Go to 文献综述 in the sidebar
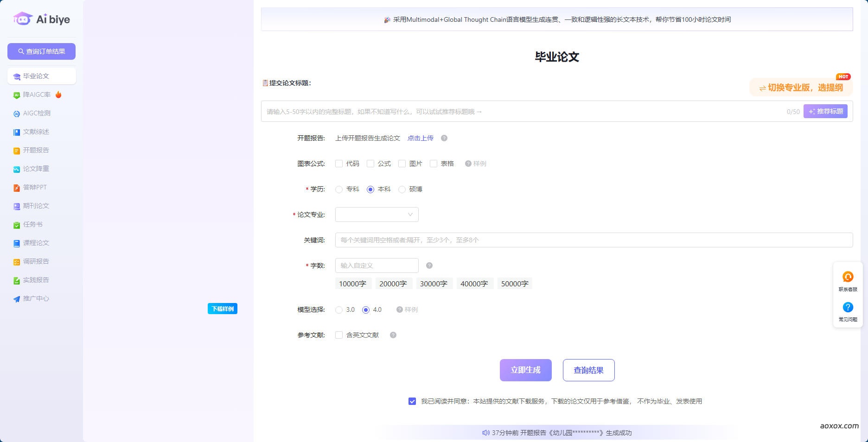This screenshot has width=868, height=442. tap(36, 132)
